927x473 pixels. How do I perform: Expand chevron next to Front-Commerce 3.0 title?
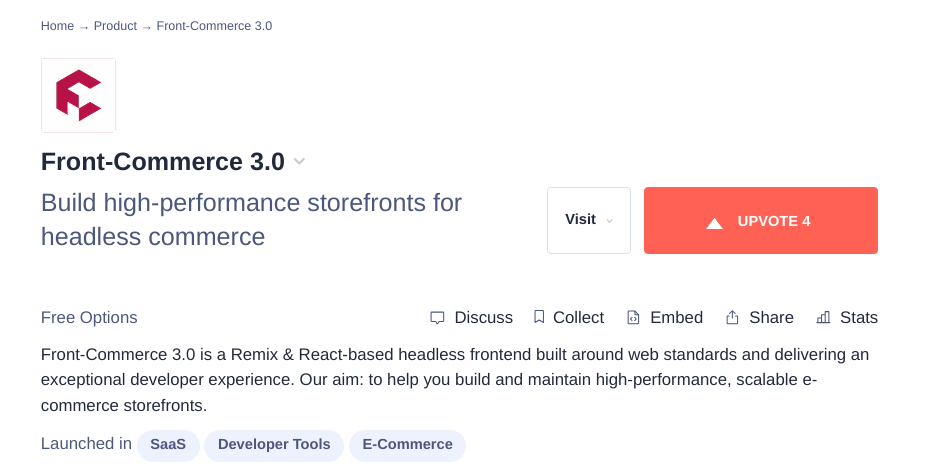[299, 161]
